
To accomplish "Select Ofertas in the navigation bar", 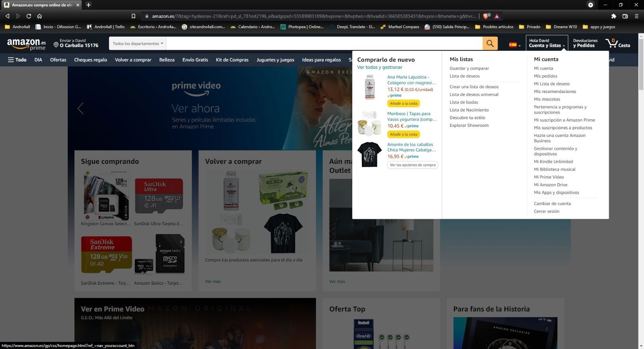I will click(58, 60).
